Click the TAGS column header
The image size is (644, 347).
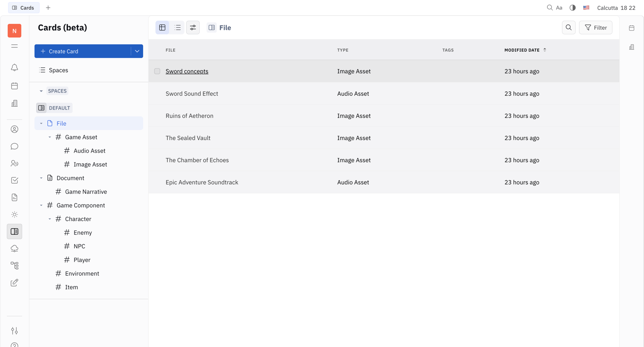(x=448, y=50)
